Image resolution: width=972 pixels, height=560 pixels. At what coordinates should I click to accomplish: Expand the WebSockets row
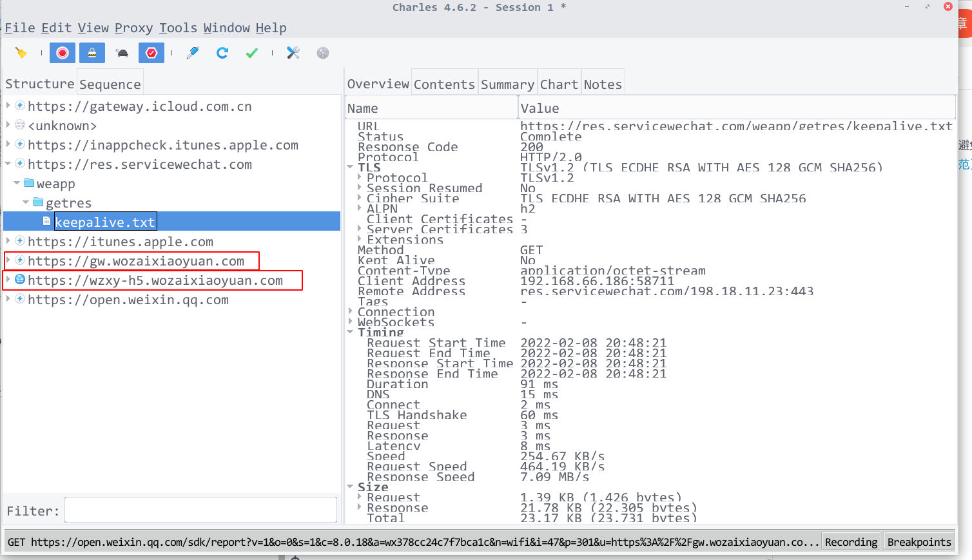[x=351, y=322]
